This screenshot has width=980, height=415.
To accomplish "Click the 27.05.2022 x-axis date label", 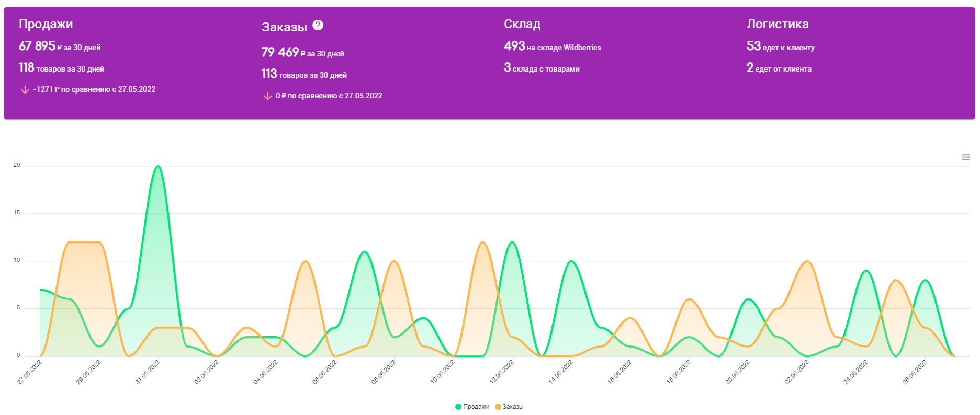I will tap(29, 372).
